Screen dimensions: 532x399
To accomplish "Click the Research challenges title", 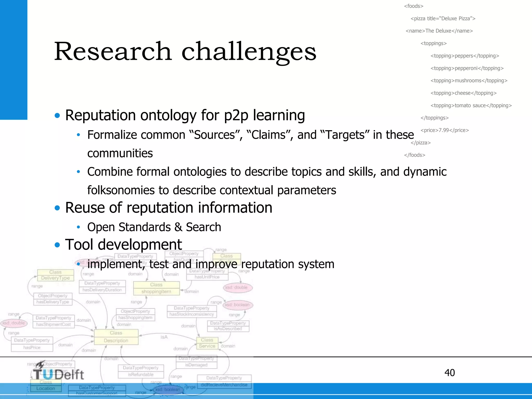I will tap(185, 51).
